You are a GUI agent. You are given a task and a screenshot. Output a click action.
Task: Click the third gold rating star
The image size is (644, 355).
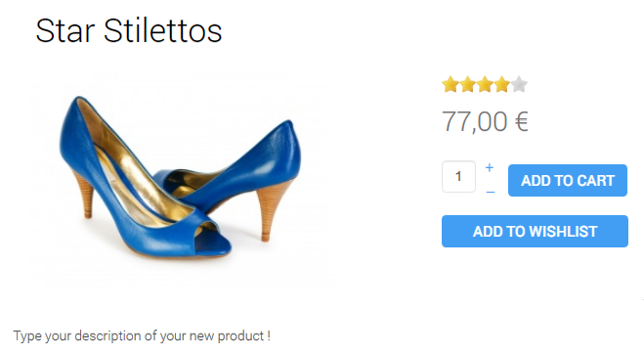pos(485,85)
